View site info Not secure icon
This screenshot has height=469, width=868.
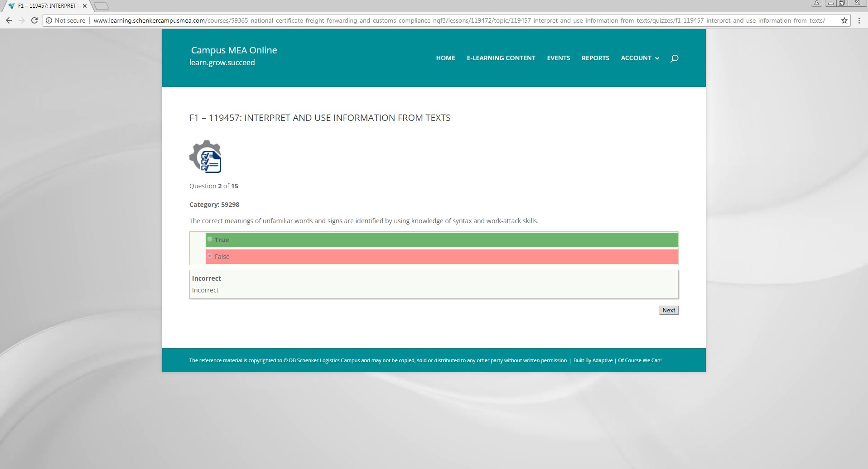click(49, 20)
